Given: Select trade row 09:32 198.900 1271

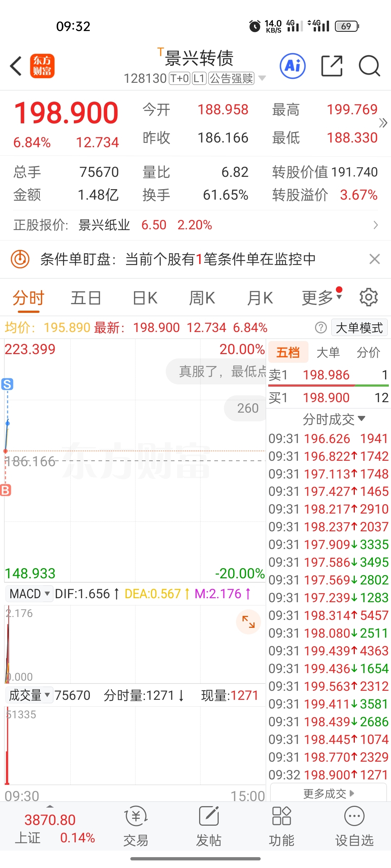Looking at the screenshot, I should 328,775.
